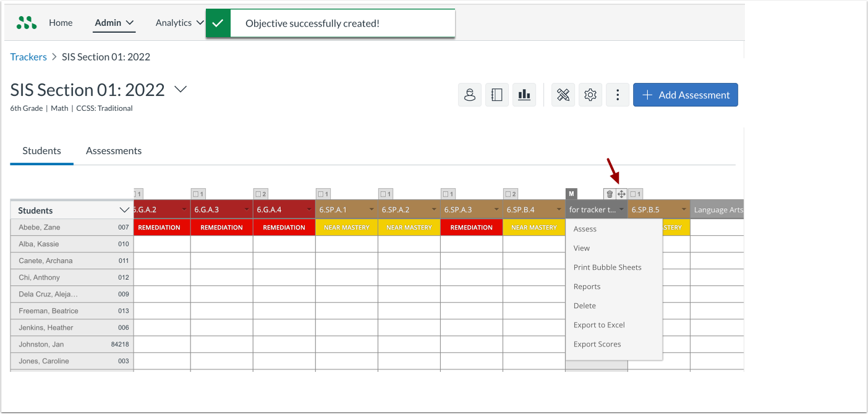Click assessment count icon above 6.SP.A.2
This screenshot has width=868, height=414.
tap(385, 194)
